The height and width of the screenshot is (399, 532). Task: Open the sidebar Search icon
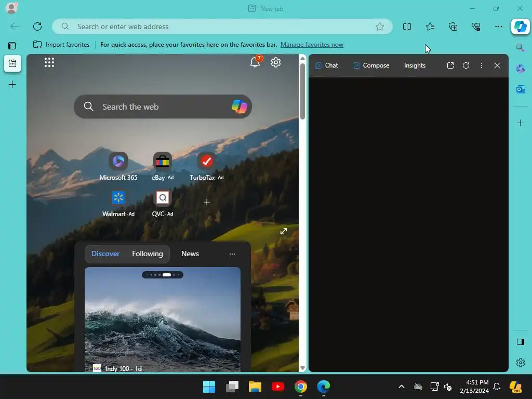(x=520, y=47)
